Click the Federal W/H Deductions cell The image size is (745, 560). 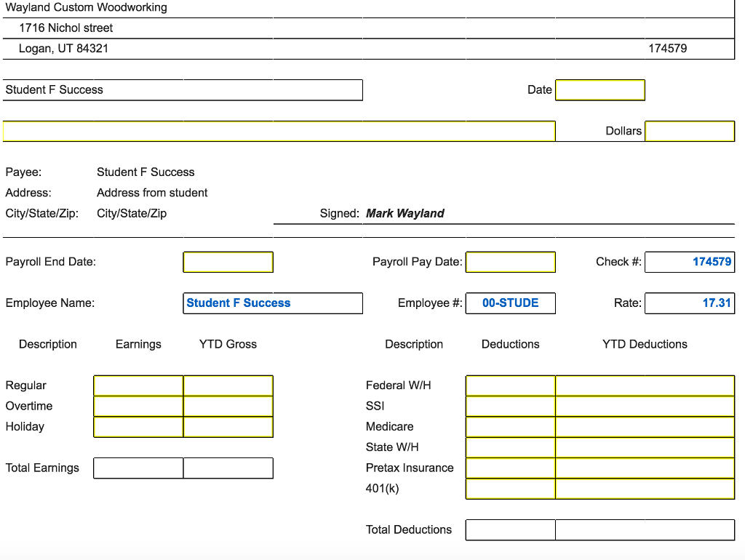[x=510, y=386]
